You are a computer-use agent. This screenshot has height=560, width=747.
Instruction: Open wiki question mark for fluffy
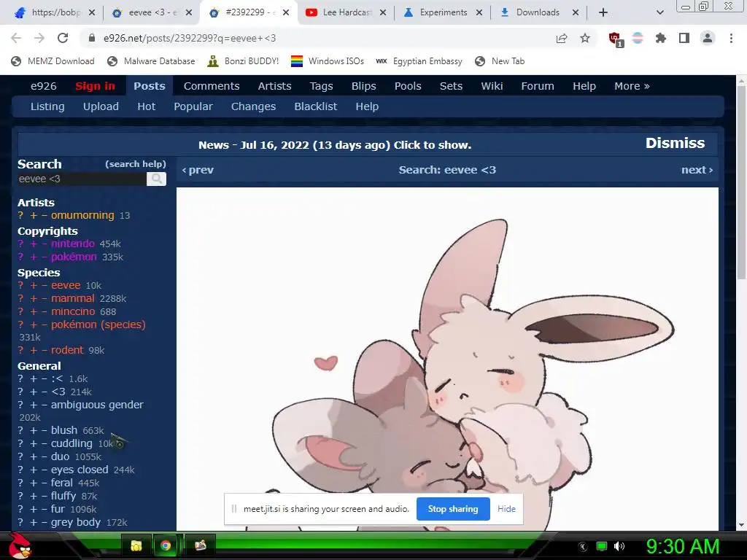click(x=20, y=496)
